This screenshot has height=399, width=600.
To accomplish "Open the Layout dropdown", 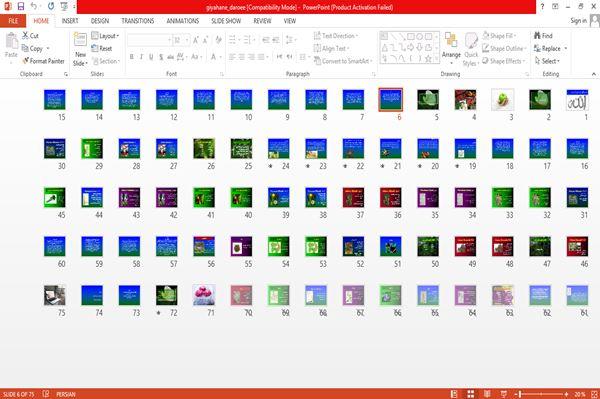I will tap(105, 36).
